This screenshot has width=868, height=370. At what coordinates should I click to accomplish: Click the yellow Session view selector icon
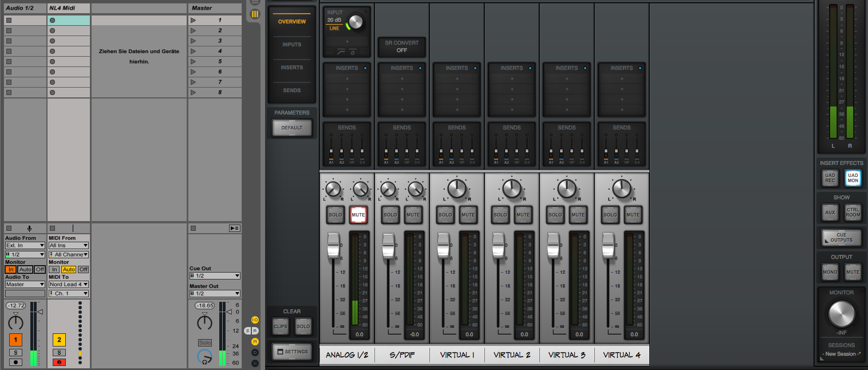pyautogui.click(x=255, y=14)
